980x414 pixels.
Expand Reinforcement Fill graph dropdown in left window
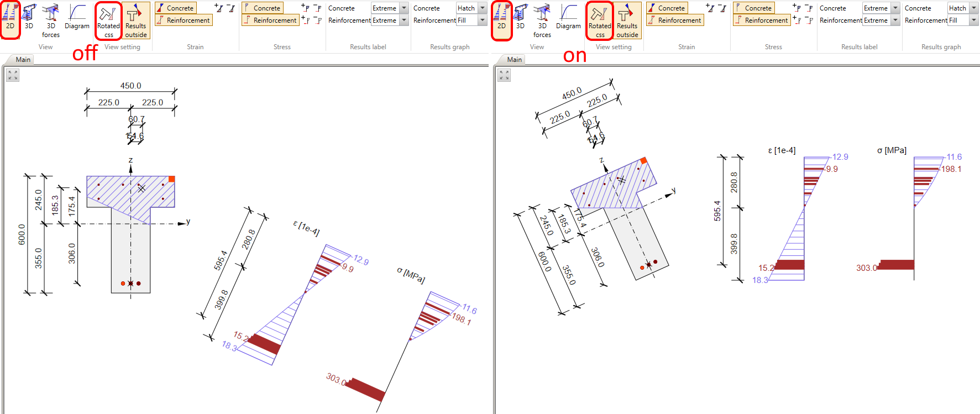[483, 20]
